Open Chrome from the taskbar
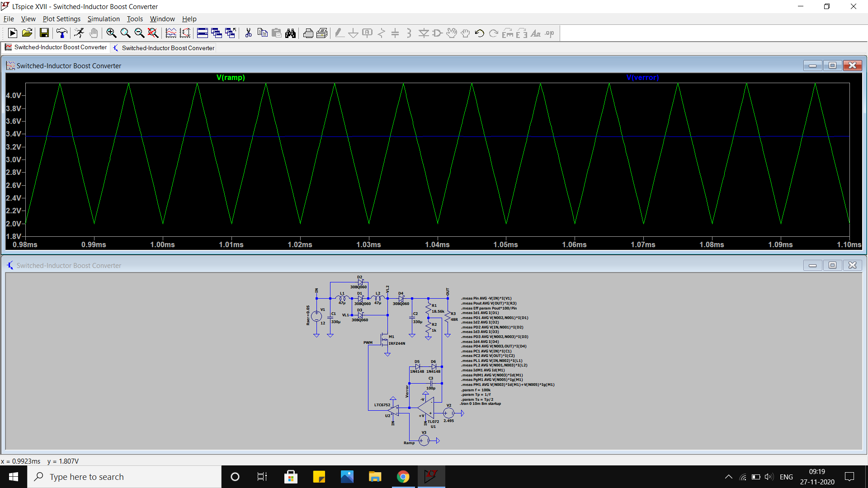Image resolution: width=868 pixels, height=488 pixels. tap(403, 476)
